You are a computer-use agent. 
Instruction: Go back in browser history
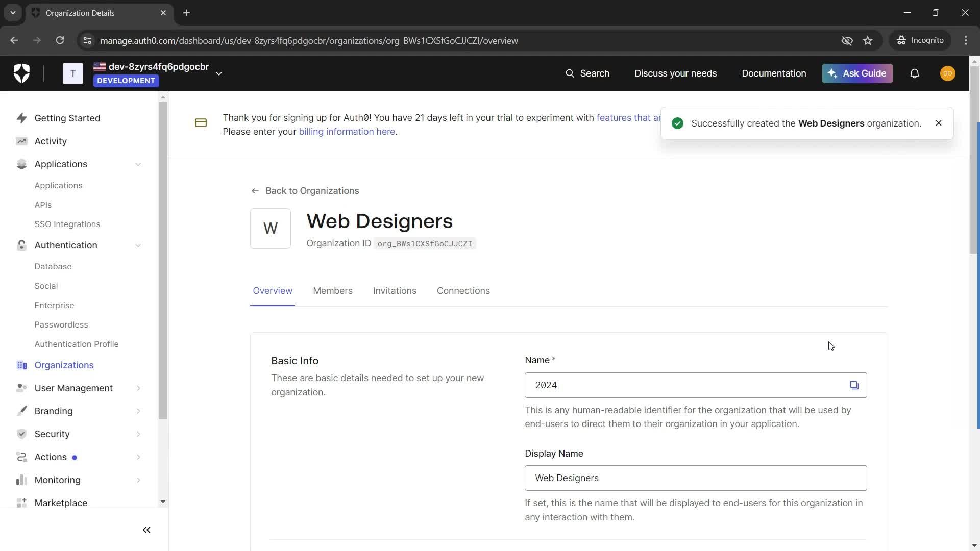14,40
